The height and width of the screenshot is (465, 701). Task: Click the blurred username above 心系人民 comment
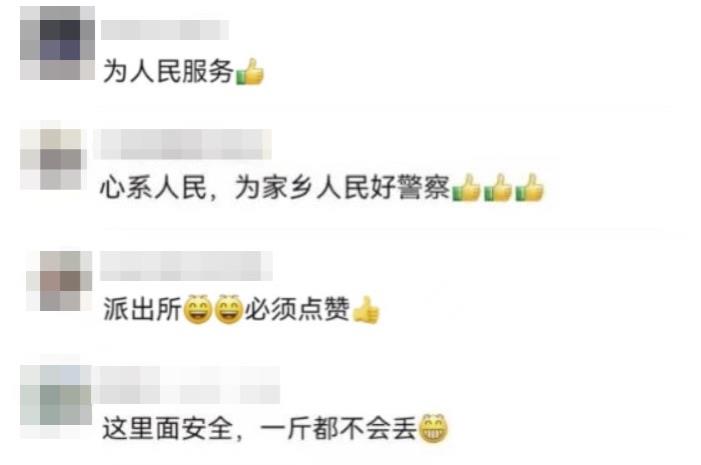[183, 144]
